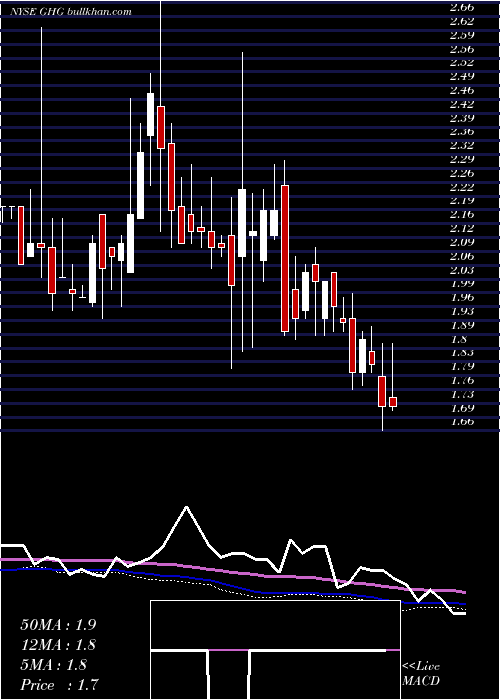Click the 1.69 price axis label
The height and width of the screenshot is (700, 500).
(461, 408)
